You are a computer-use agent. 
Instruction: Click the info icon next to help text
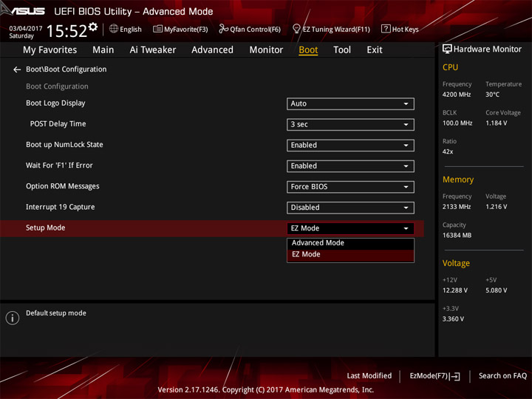13,318
